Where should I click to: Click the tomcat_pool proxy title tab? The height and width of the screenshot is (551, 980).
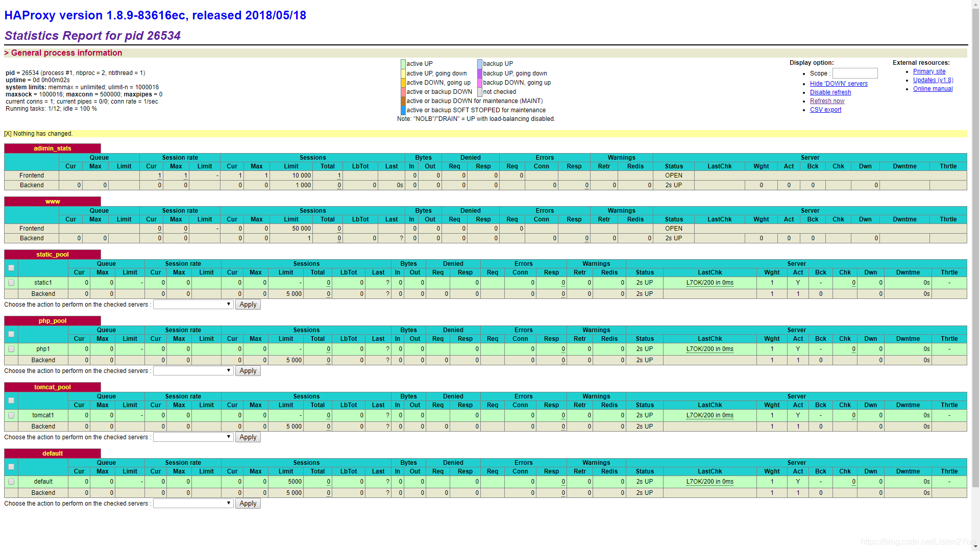click(x=53, y=387)
